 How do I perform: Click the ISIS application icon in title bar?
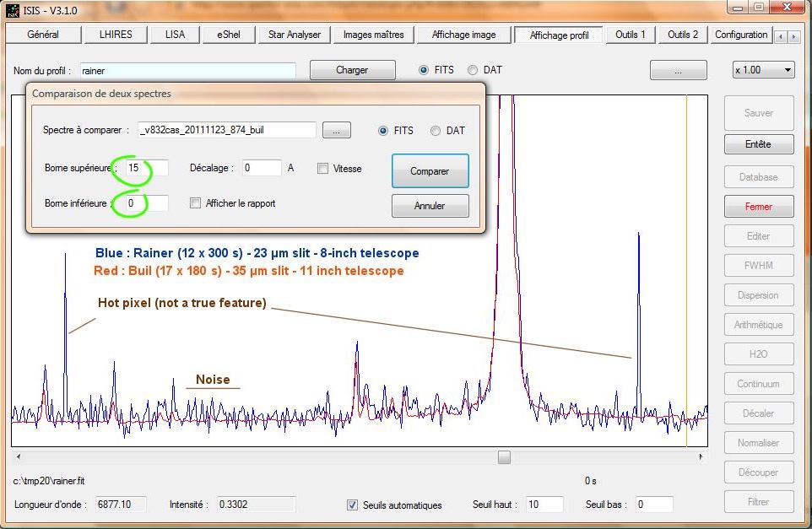(x=13, y=10)
